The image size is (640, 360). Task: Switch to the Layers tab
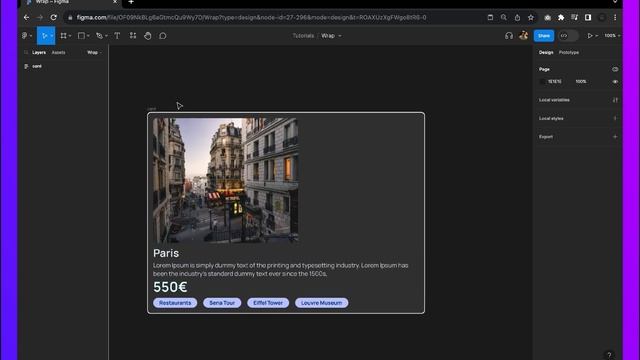coord(39,53)
